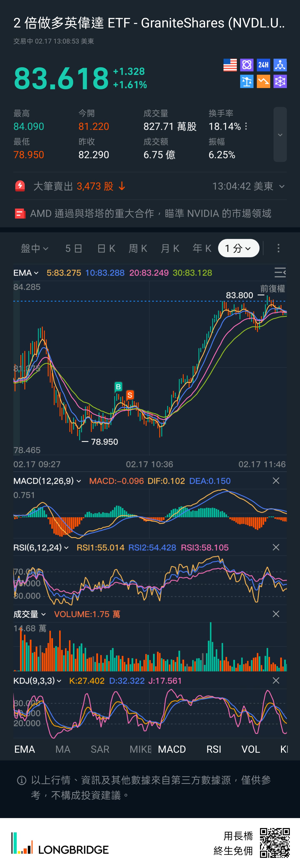The height and width of the screenshot is (868, 300).
Task: Tap the US flag market icon
Action: point(230,65)
